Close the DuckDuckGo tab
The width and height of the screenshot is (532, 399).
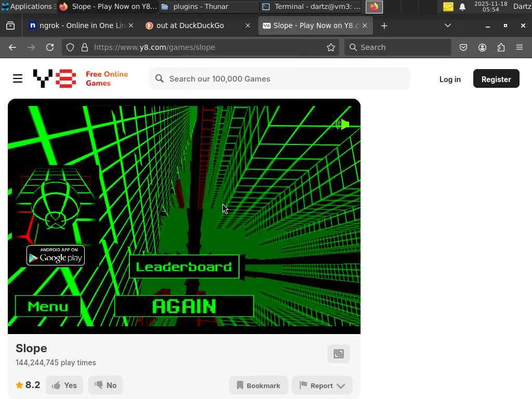[248, 25]
